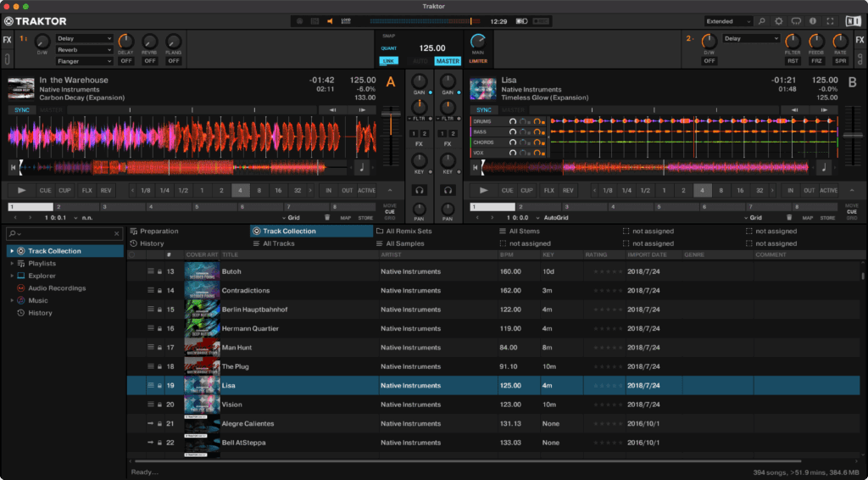
Task: Click the CUE button on Deck B
Action: pyautogui.click(x=507, y=191)
